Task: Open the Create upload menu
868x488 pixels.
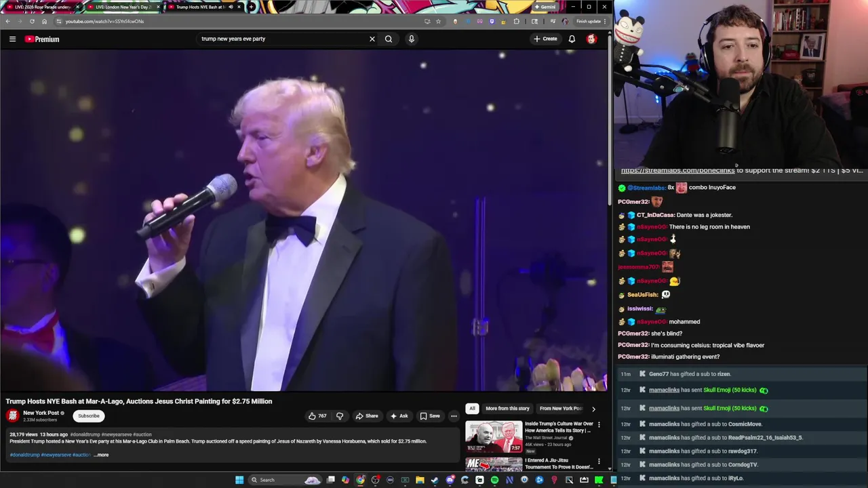Action: click(x=545, y=39)
